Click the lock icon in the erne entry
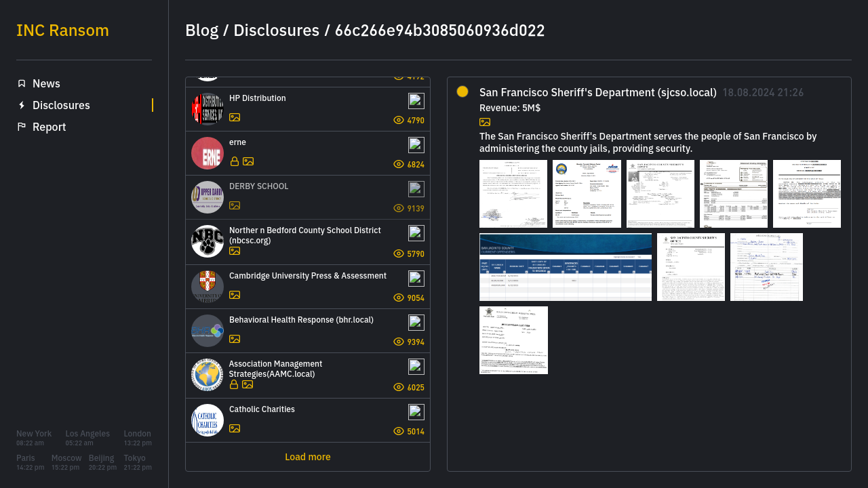This screenshot has height=488, width=868. coord(235,161)
